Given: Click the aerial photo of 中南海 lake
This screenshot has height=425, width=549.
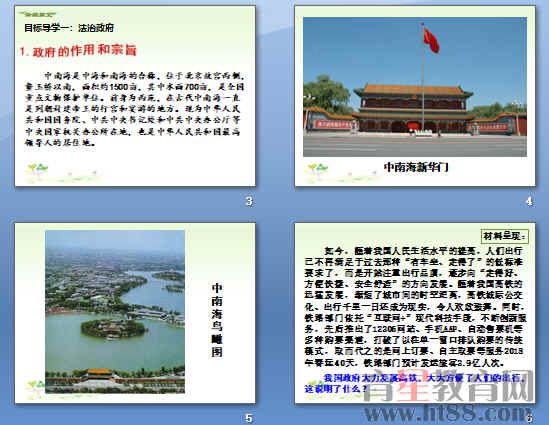Looking at the screenshot, I should pyautogui.click(x=115, y=312).
